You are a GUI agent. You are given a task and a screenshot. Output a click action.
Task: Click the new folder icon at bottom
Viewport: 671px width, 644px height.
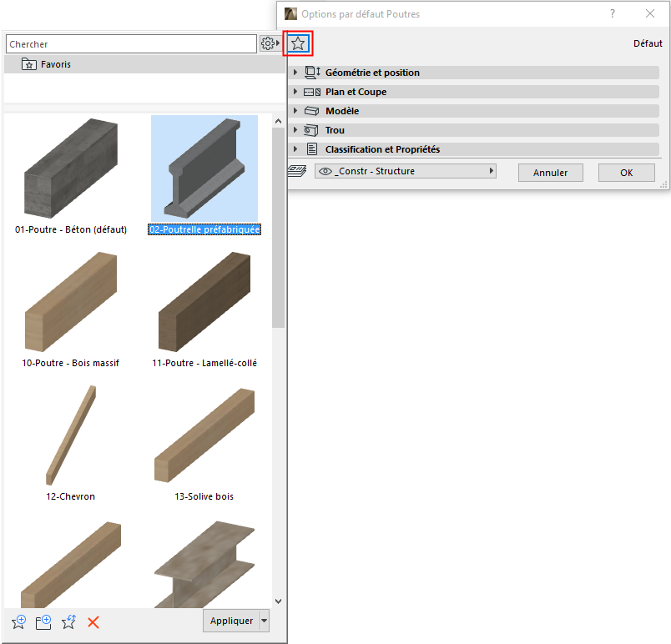point(43,622)
